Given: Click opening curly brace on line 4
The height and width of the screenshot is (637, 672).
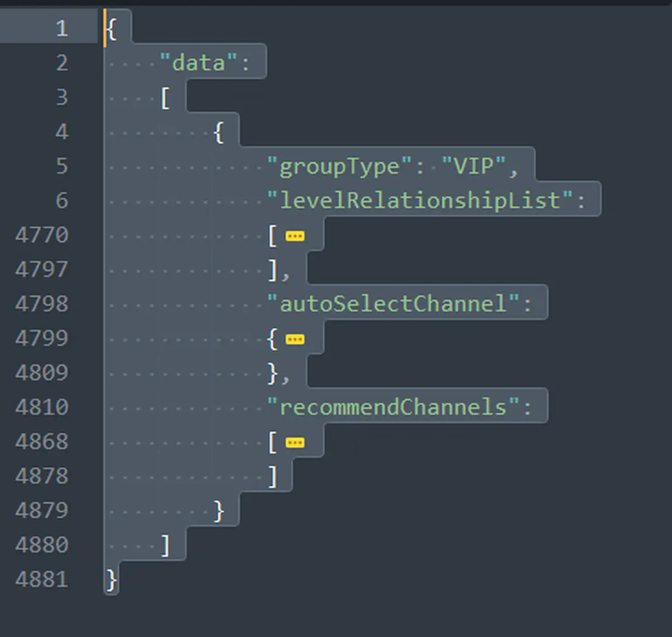Looking at the screenshot, I should tap(219, 133).
